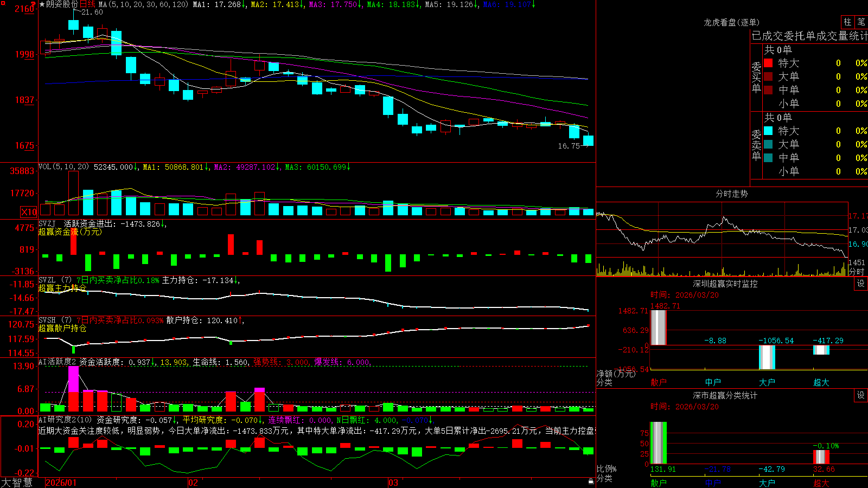The image size is (868, 488).
Task: Click the 委买单 section label
Action: tap(756, 77)
